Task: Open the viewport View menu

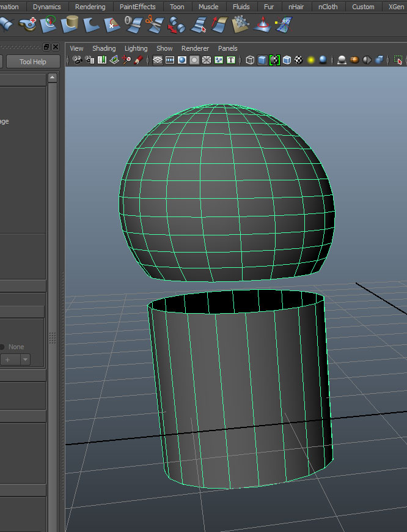Action: click(x=76, y=48)
